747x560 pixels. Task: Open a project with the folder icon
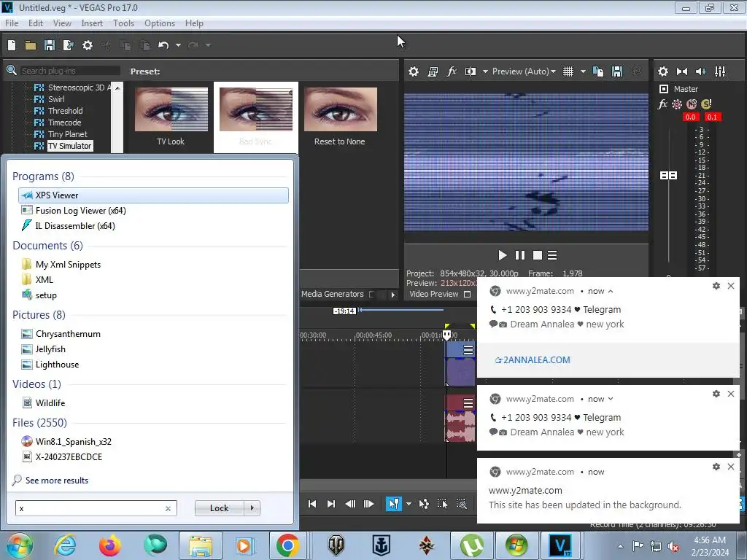coord(31,45)
